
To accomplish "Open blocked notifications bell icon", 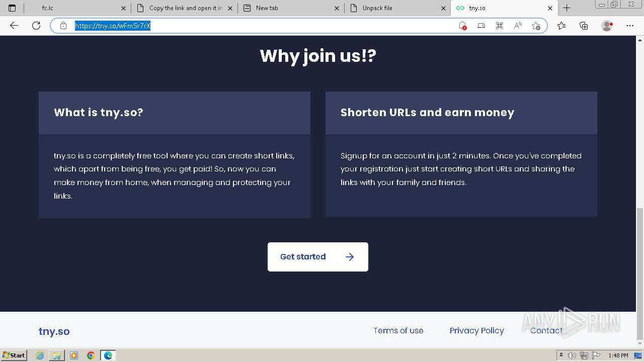I will (462, 26).
